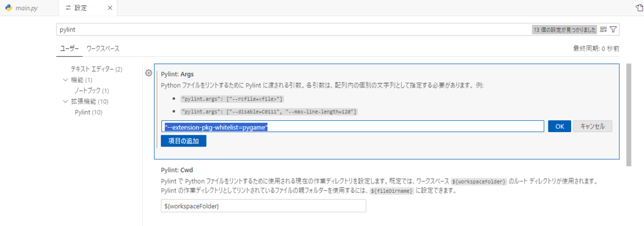The width and height of the screenshot is (644, 226).
Task: Confirm the argument with OK button
Action: point(559,126)
